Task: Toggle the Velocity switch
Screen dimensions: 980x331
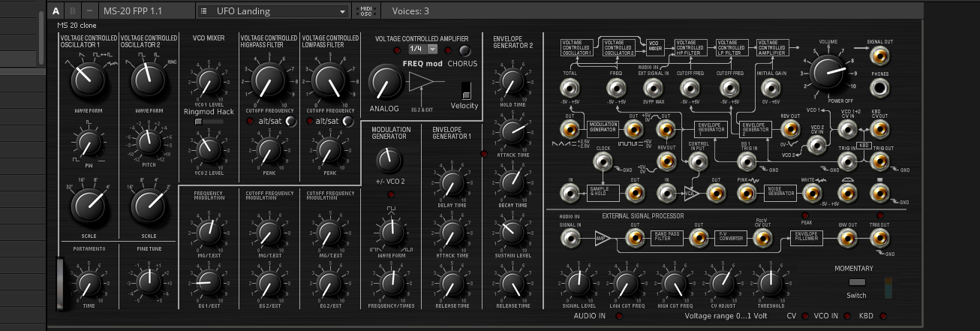Action: pyautogui.click(x=466, y=90)
